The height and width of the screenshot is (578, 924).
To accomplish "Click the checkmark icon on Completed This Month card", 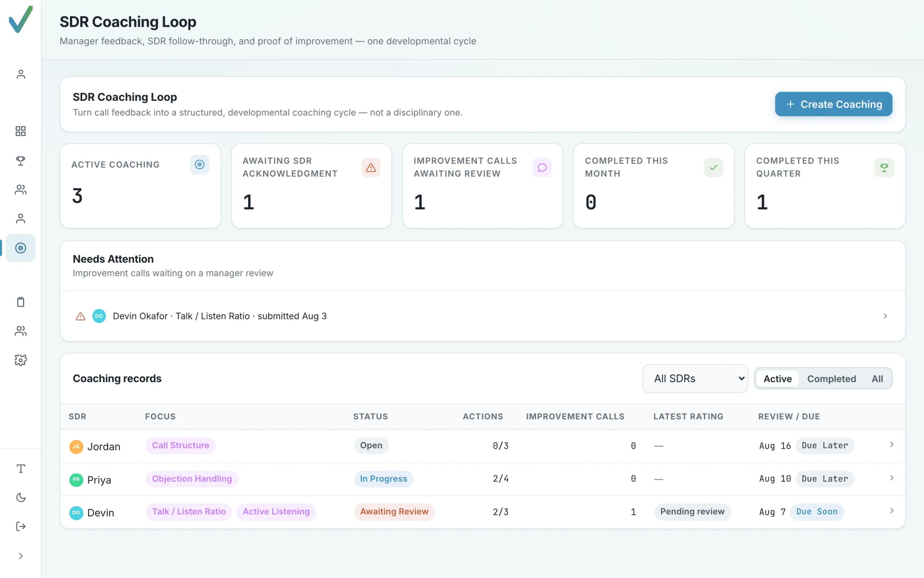I will [x=713, y=167].
